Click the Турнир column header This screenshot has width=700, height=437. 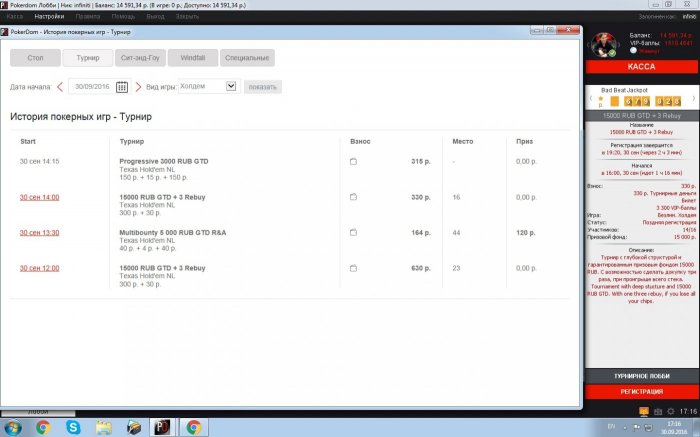coord(132,142)
